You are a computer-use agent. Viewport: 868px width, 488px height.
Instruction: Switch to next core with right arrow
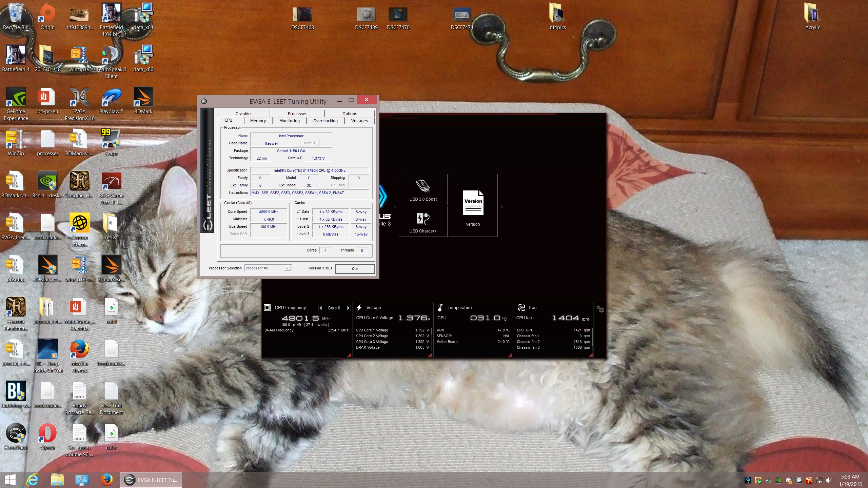point(348,308)
